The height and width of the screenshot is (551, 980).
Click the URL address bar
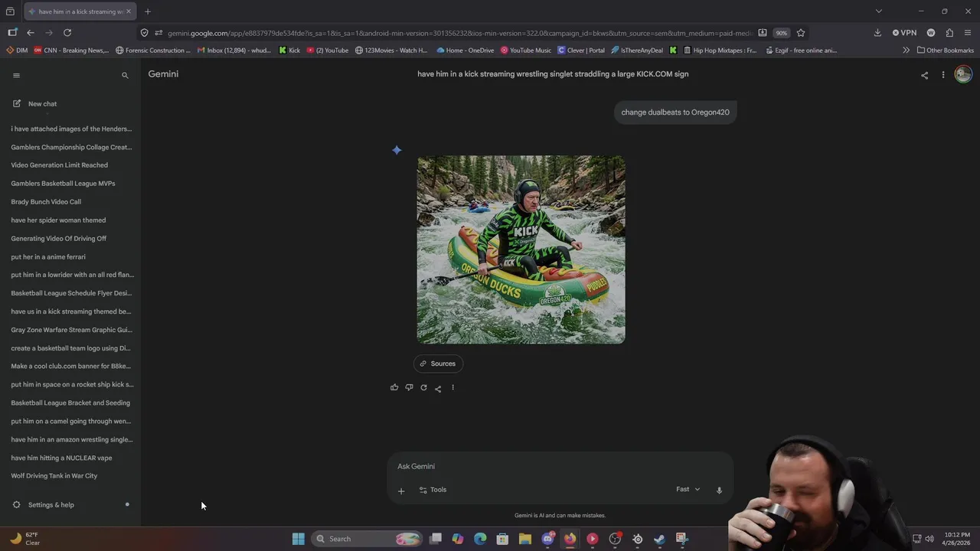[459, 33]
